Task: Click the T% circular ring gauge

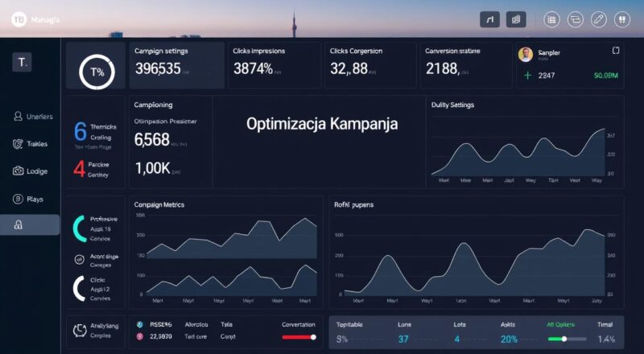Action: [97, 72]
